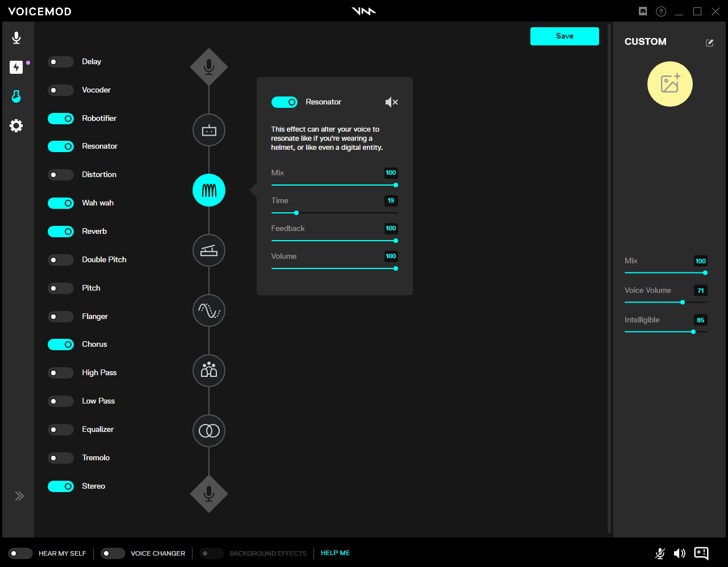Open the Voicebox lightning icon
The height and width of the screenshot is (567, 728).
16,66
